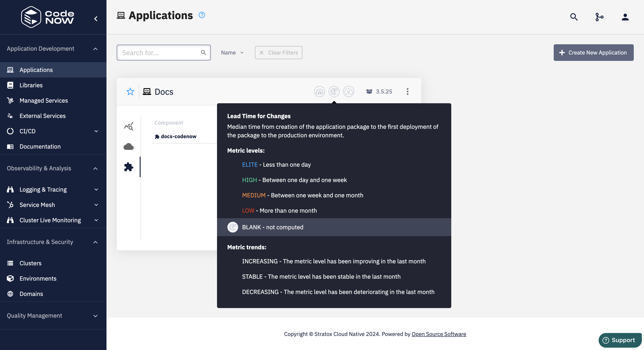The image size is (644, 350).
Task: Go to Libraries in the sidebar
Action: (x=31, y=85)
